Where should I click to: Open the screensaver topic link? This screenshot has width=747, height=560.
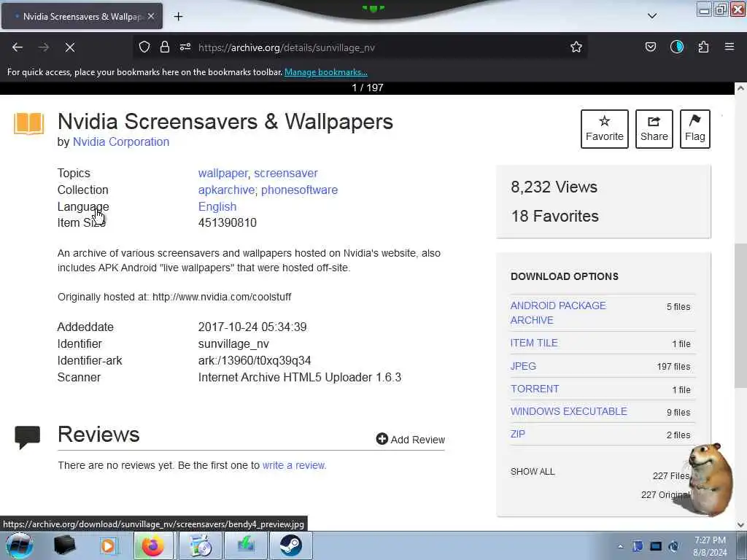coord(286,174)
